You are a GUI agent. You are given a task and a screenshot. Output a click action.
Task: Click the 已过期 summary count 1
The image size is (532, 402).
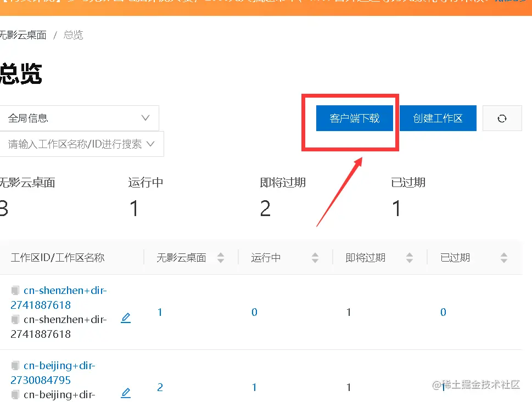[x=396, y=208]
